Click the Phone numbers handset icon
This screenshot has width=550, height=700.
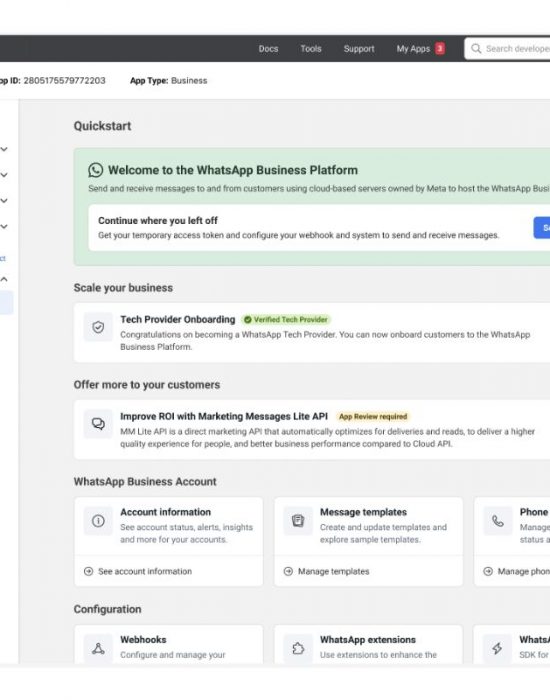(498, 521)
